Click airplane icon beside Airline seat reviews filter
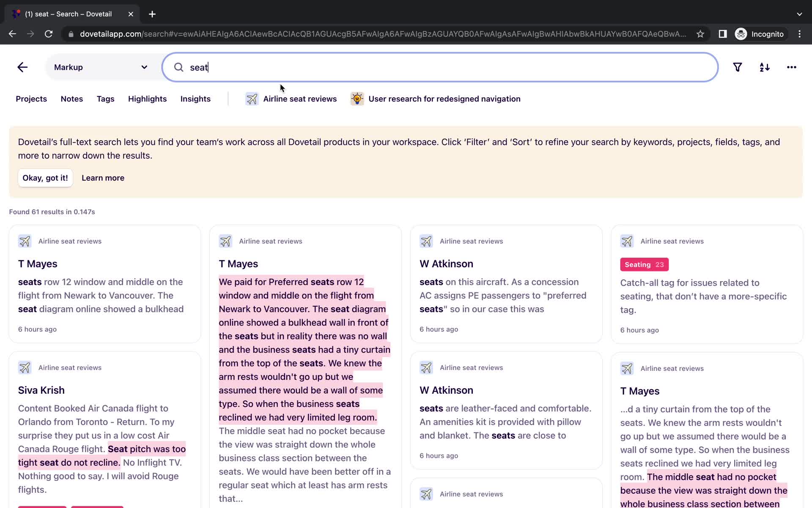Screen dimensions: 812x508 pyautogui.click(x=252, y=99)
